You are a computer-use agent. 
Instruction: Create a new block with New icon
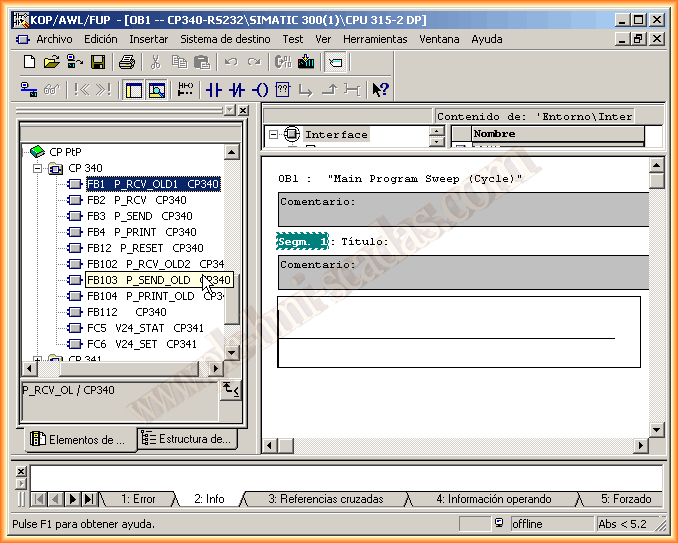[x=30, y=62]
